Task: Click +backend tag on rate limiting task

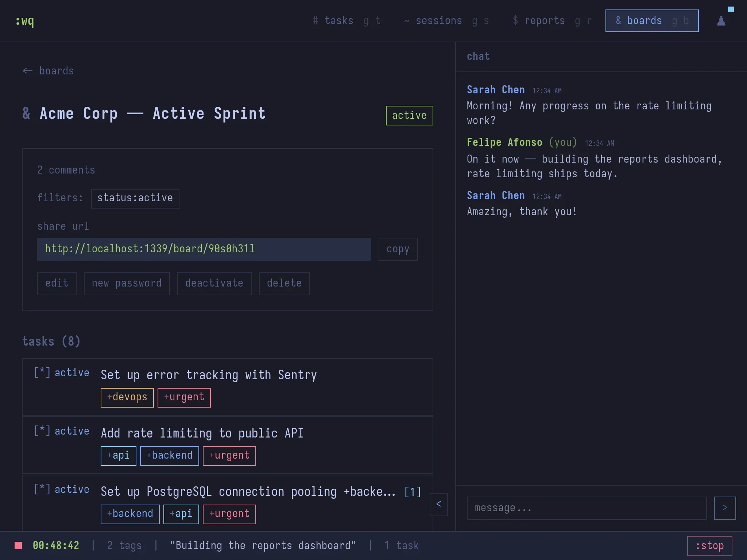Action: click(169, 456)
